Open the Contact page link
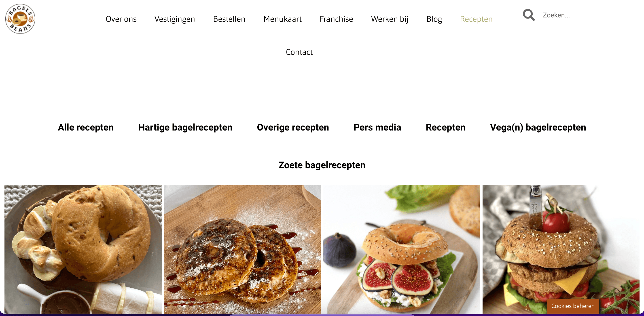Viewport: 644px width, 316px height. click(x=299, y=52)
